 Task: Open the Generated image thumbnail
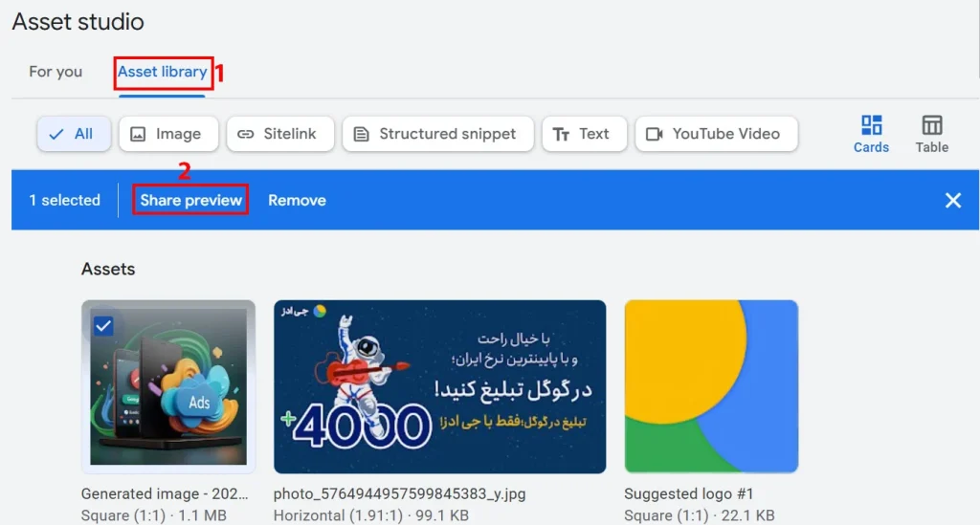(168, 387)
